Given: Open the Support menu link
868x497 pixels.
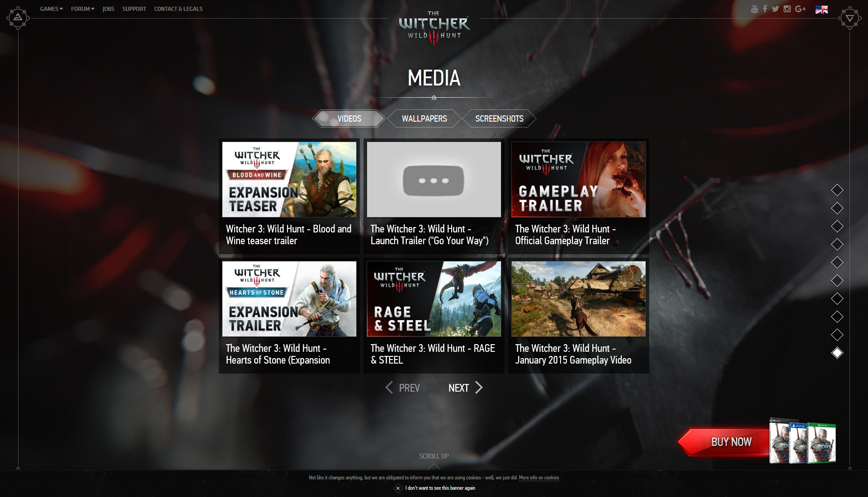Looking at the screenshot, I should pos(134,9).
